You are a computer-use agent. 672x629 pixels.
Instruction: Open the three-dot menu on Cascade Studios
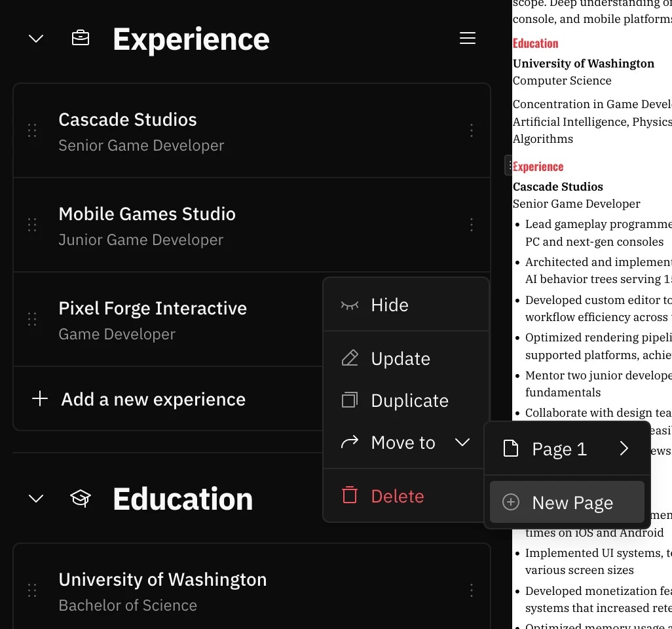472,130
